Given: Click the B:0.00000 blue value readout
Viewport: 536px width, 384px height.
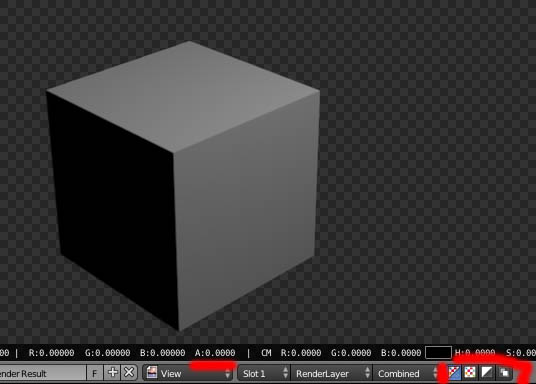Looking at the screenshot, I should point(163,353).
